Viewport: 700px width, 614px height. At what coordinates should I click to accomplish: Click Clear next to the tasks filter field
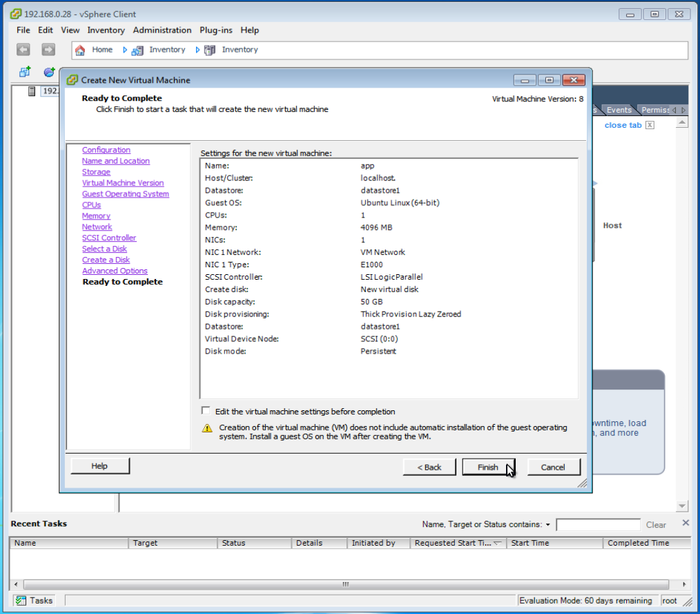[656, 525]
